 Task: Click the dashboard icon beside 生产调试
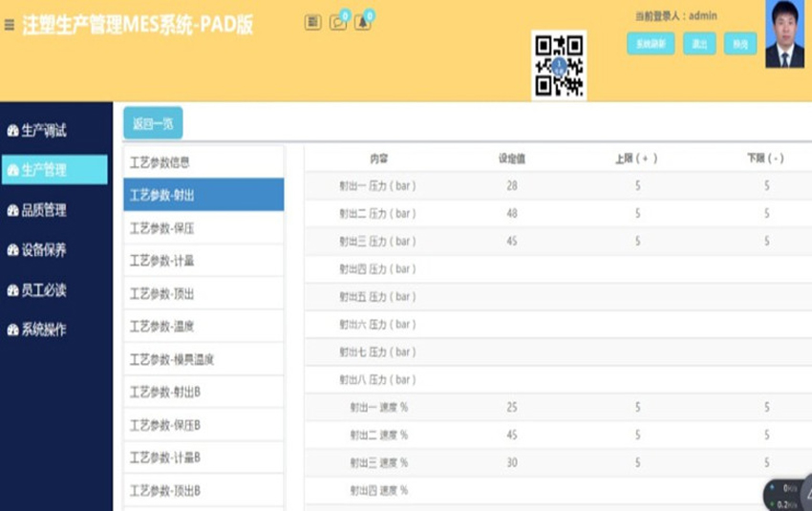(x=12, y=131)
